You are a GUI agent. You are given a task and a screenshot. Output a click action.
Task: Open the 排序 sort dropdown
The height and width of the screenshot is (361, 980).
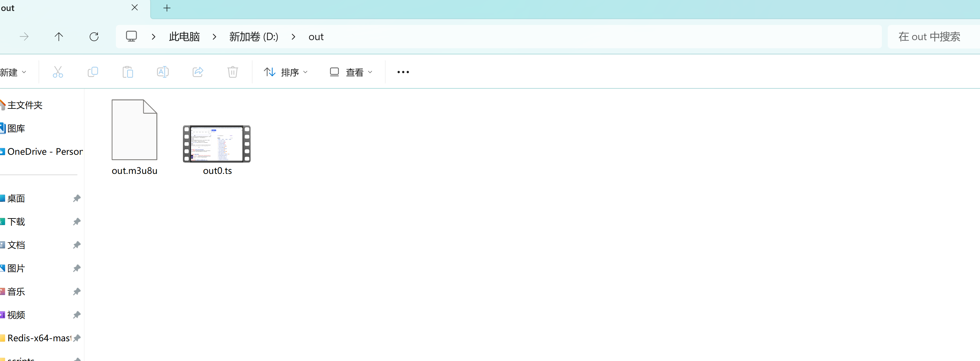286,72
